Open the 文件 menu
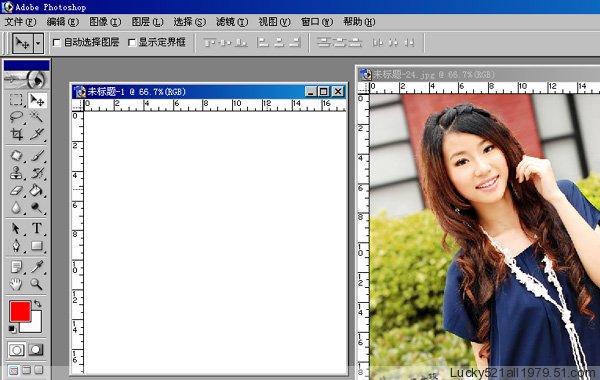The width and height of the screenshot is (600, 380). (x=20, y=22)
